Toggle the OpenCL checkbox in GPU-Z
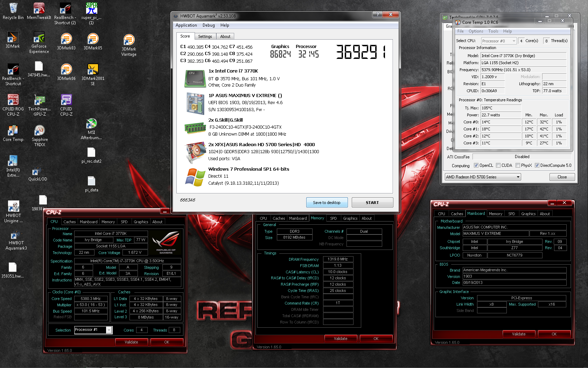This screenshot has width=588, height=368. (x=476, y=165)
